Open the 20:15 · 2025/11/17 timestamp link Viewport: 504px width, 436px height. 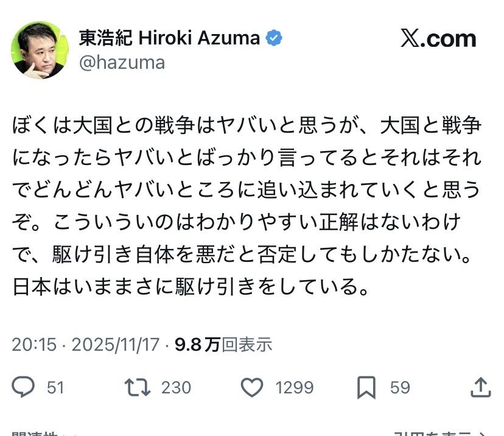coord(85,345)
